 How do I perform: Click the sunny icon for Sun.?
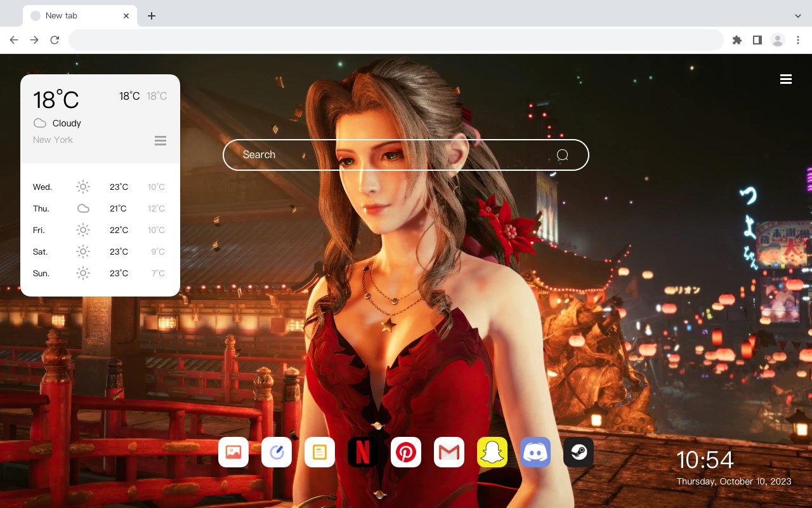tap(83, 273)
